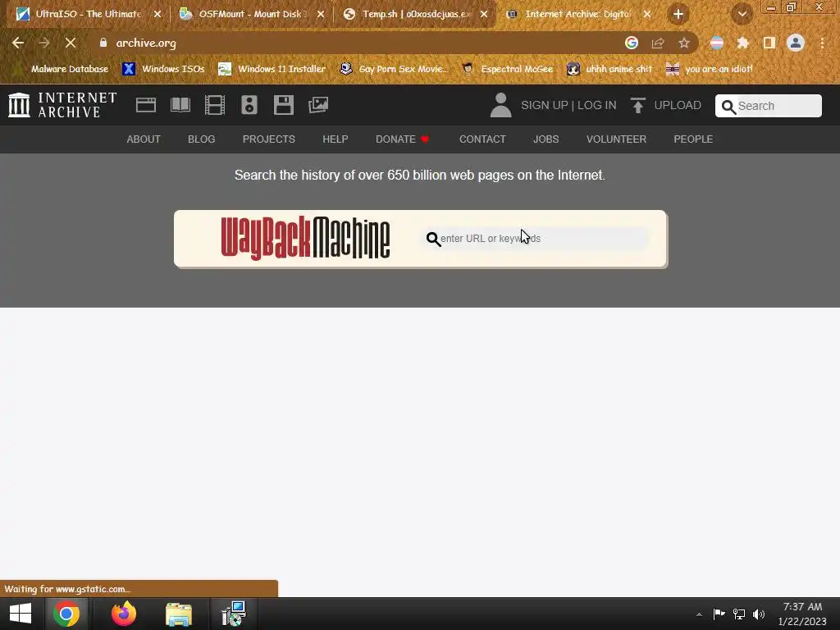
Task: Open the BLOG menu item
Action: coord(202,139)
